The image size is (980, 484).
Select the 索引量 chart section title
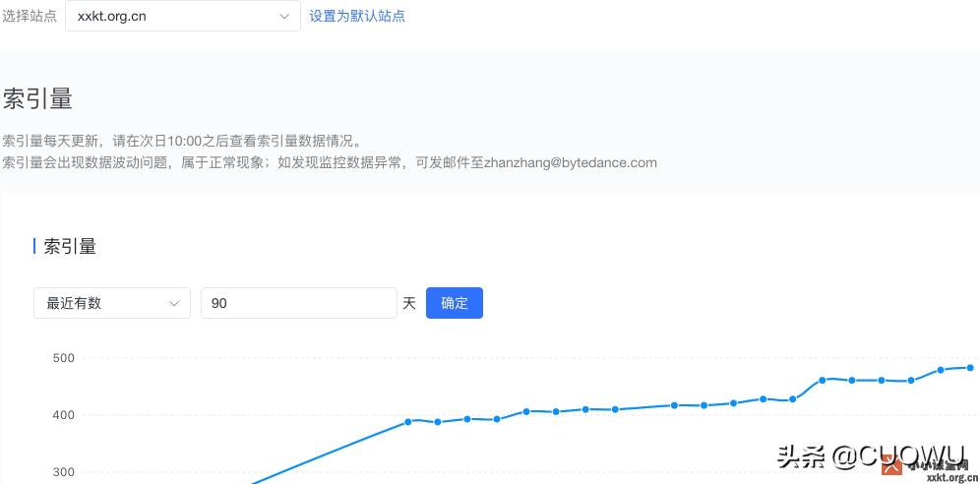click(70, 246)
